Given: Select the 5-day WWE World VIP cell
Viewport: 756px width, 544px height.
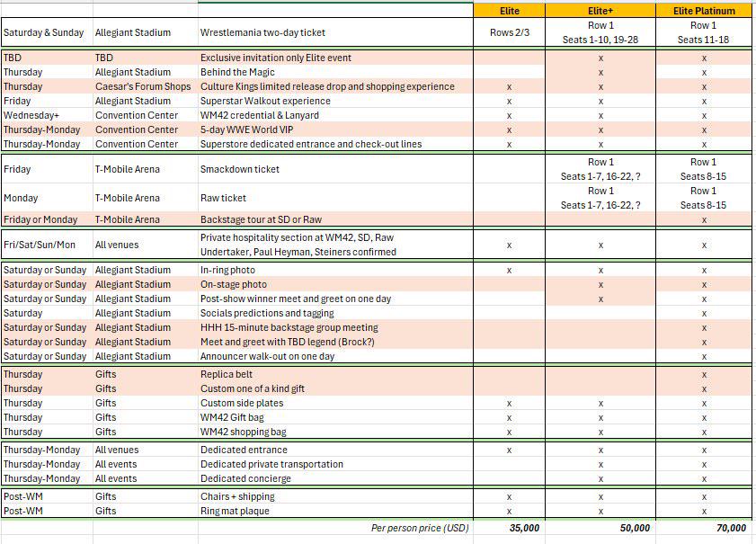Looking at the screenshot, I should tap(335, 129).
